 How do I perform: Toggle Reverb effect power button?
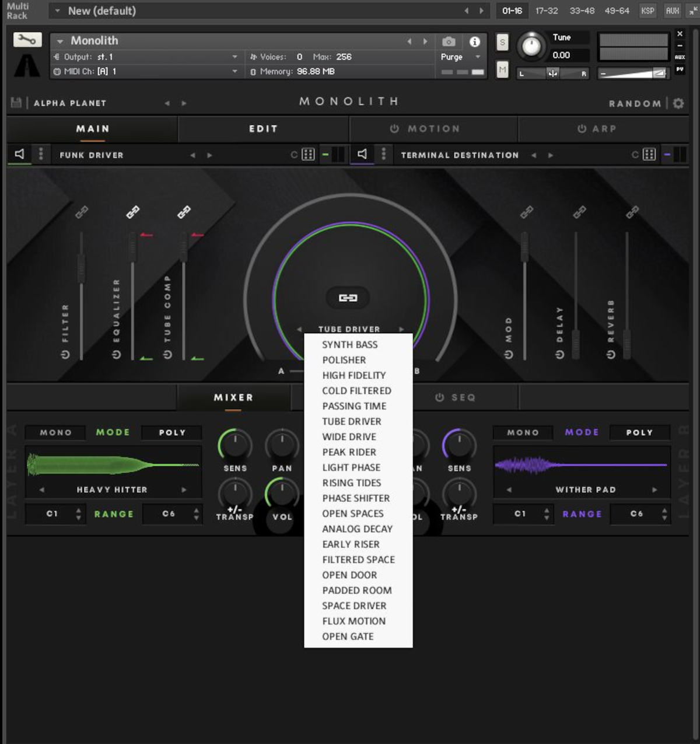click(x=611, y=355)
